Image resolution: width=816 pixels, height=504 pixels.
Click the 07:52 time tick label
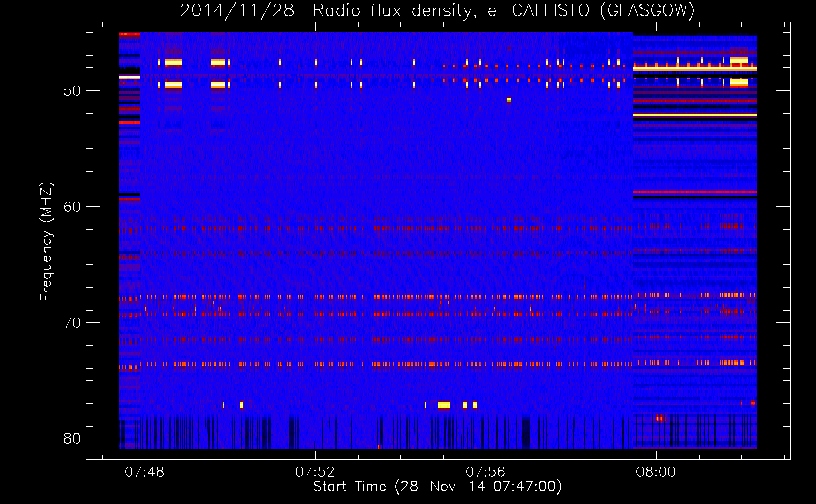point(315,472)
